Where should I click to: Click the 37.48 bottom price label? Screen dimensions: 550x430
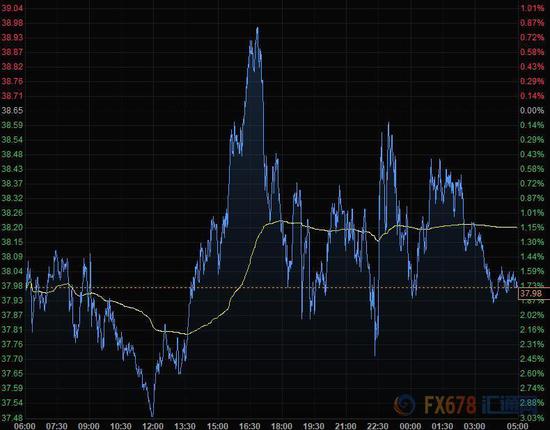12,417
